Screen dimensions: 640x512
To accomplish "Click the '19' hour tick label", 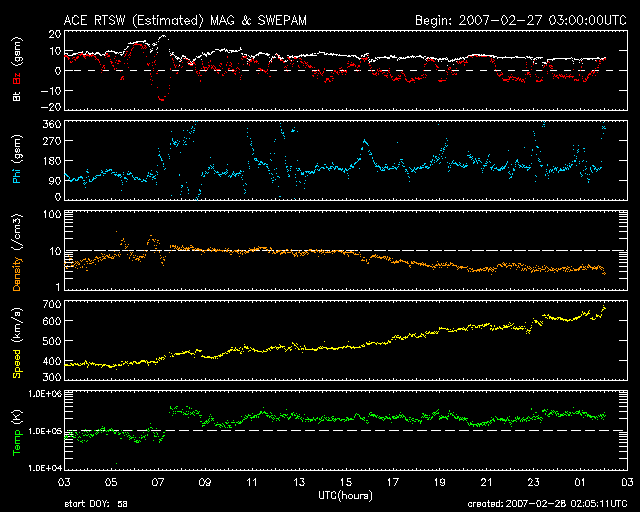I will (440, 482).
